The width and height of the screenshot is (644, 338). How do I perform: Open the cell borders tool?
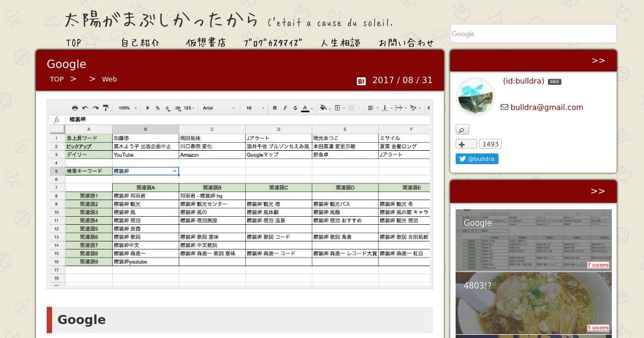[x=337, y=108]
